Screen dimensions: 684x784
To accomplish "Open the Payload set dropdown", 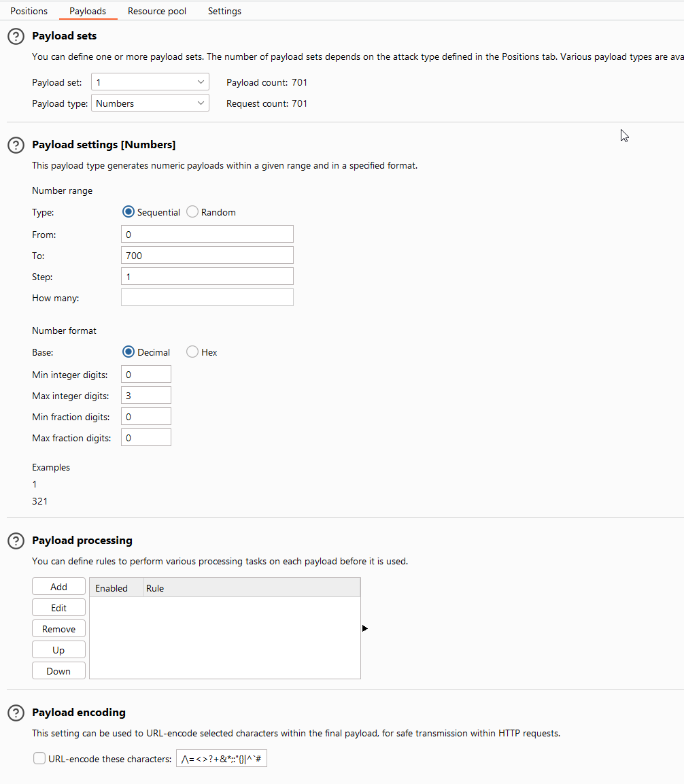I will pyautogui.click(x=150, y=82).
